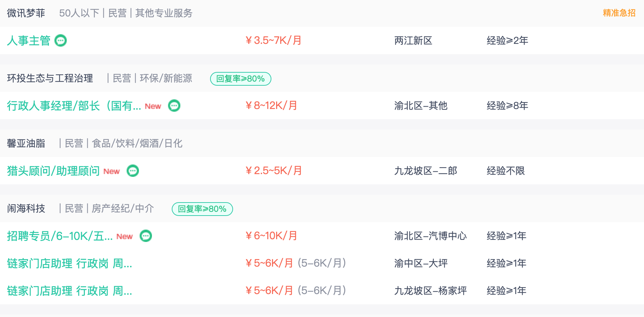Open 闹海科技 company profile

coord(26,208)
